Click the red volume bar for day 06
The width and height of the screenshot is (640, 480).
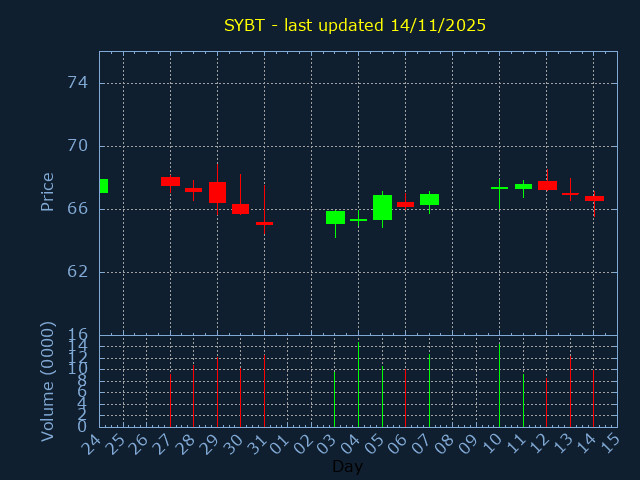click(x=405, y=398)
